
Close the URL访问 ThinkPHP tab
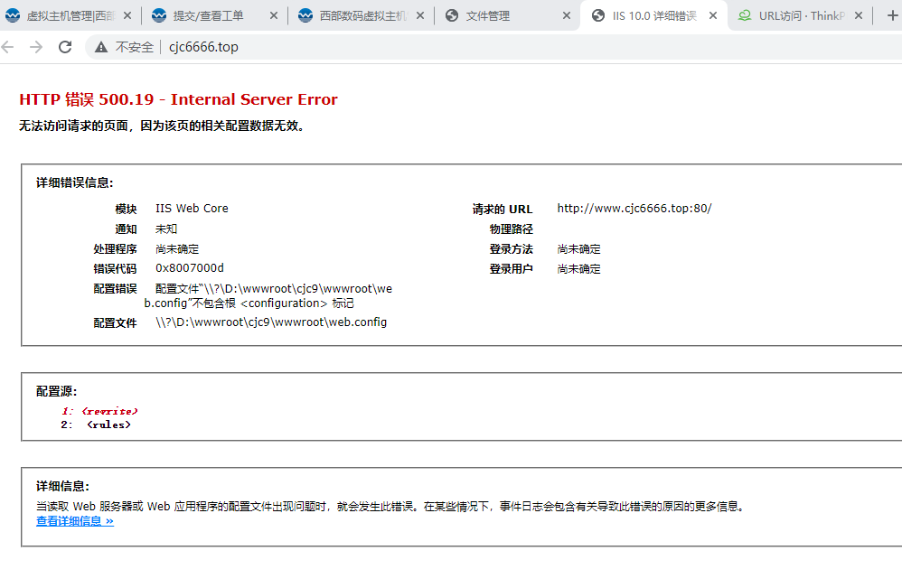click(859, 15)
